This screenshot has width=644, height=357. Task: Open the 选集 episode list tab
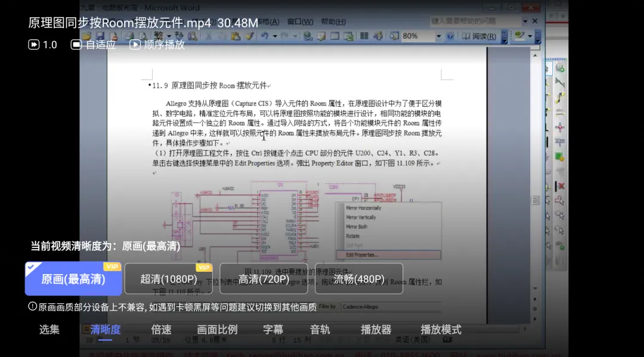click(x=49, y=330)
